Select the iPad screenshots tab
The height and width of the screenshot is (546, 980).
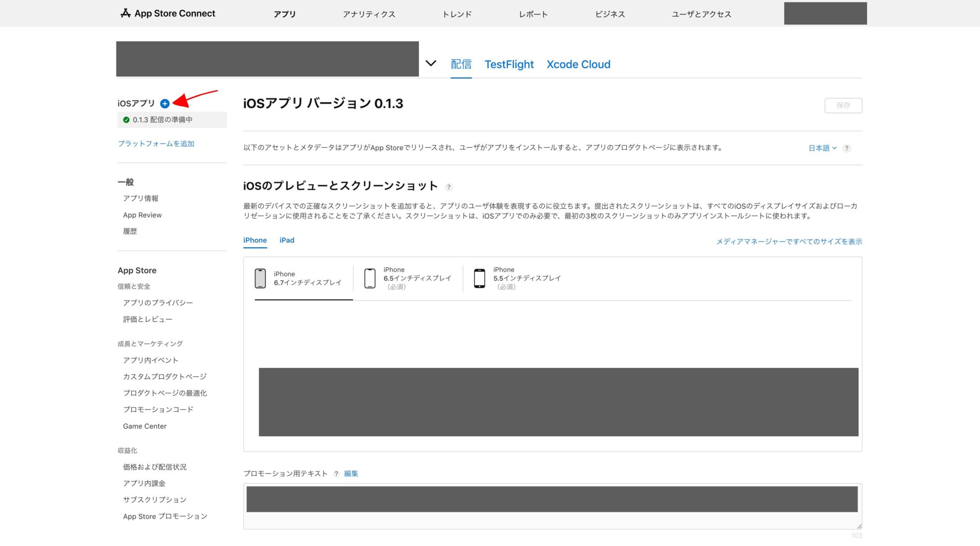287,240
